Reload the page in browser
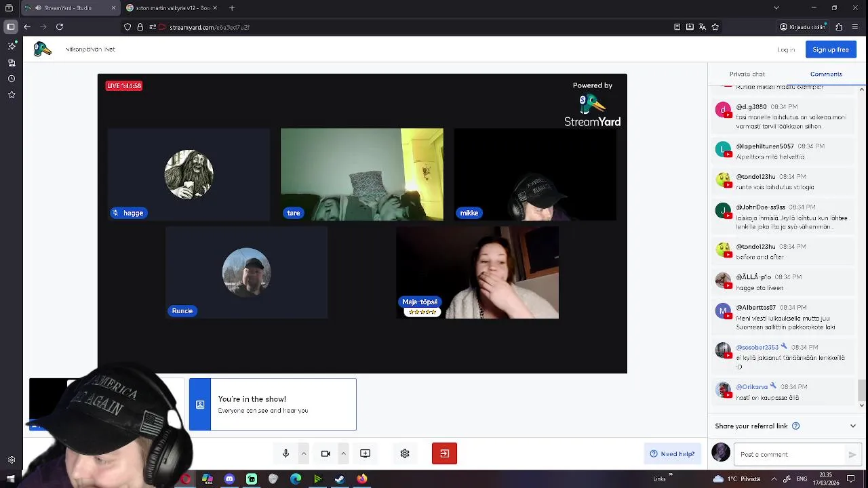The width and height of the screenshot is (868, 488). click(x=60, y=27)
